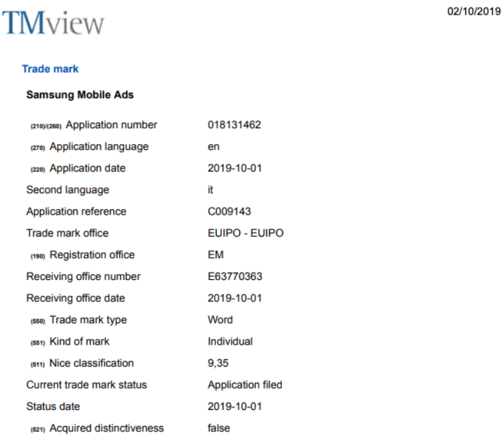Select the date 02/10/2019 in the header
This screenshot has height=438, width=504.
point(474,11)
